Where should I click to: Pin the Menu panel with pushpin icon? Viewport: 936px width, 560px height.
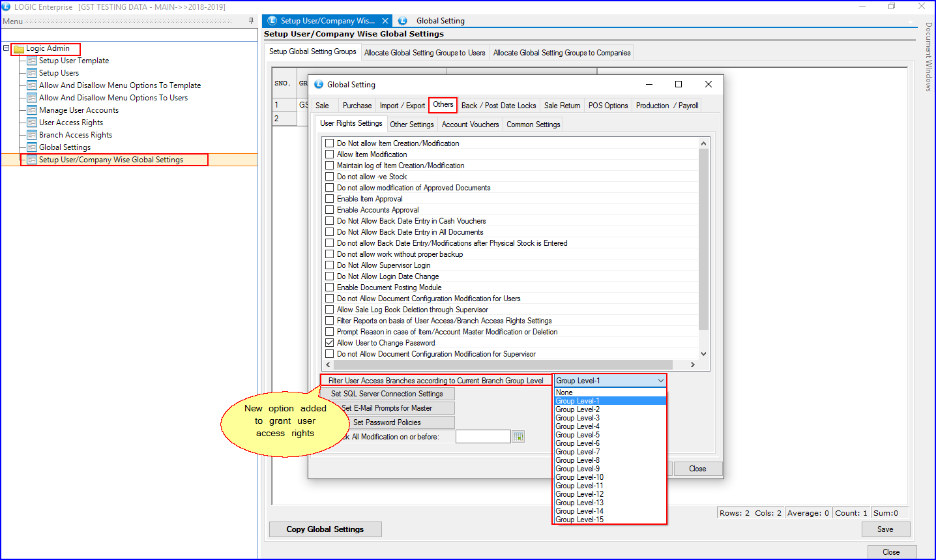pos(251,21)
